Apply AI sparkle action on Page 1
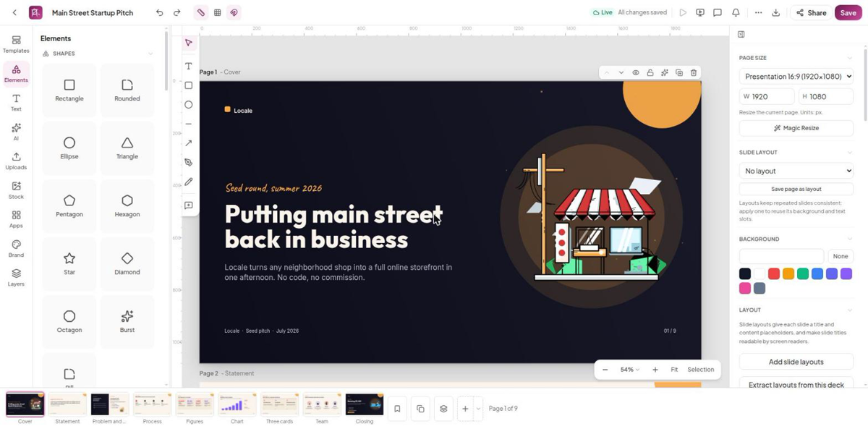The height and width of the screenshot is (429, 868). (x=665, y=72)
